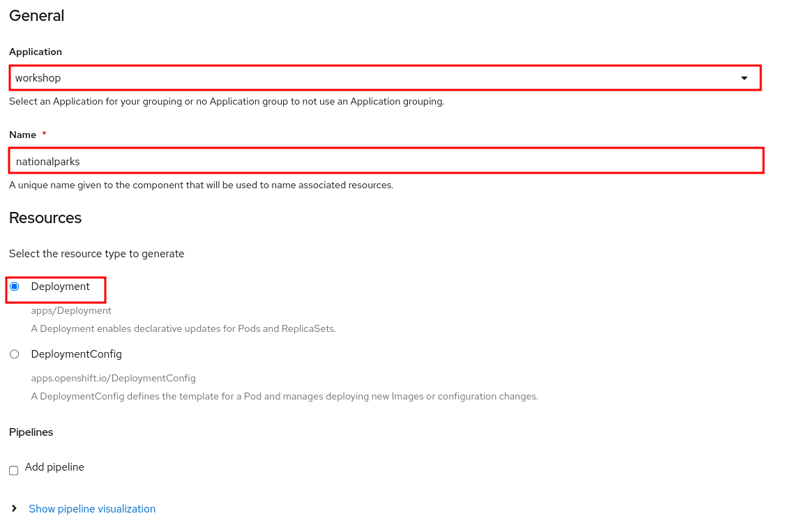Click the Name field containing nationalparks
The height and width of the screenshot is (532, 797).
point(386,161)
